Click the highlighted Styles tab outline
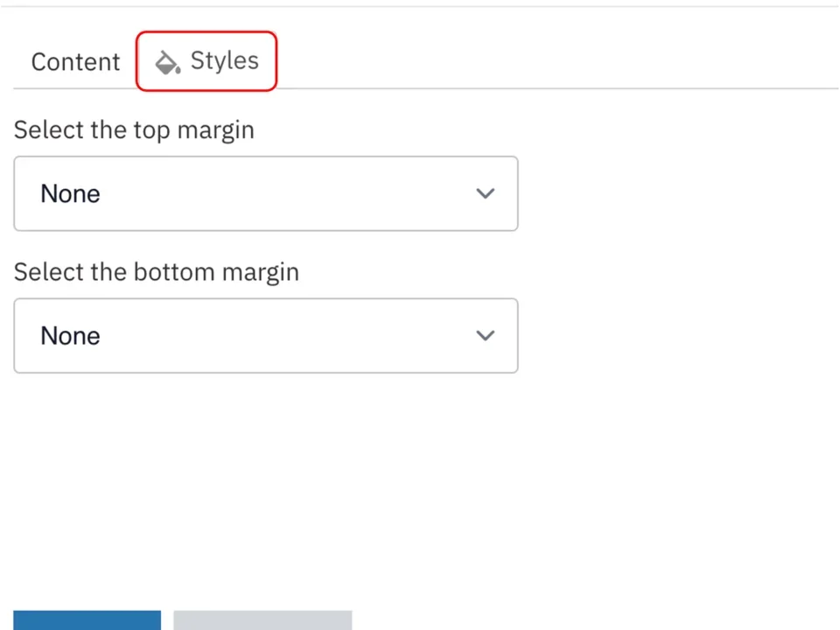 [x=206, y=60]
